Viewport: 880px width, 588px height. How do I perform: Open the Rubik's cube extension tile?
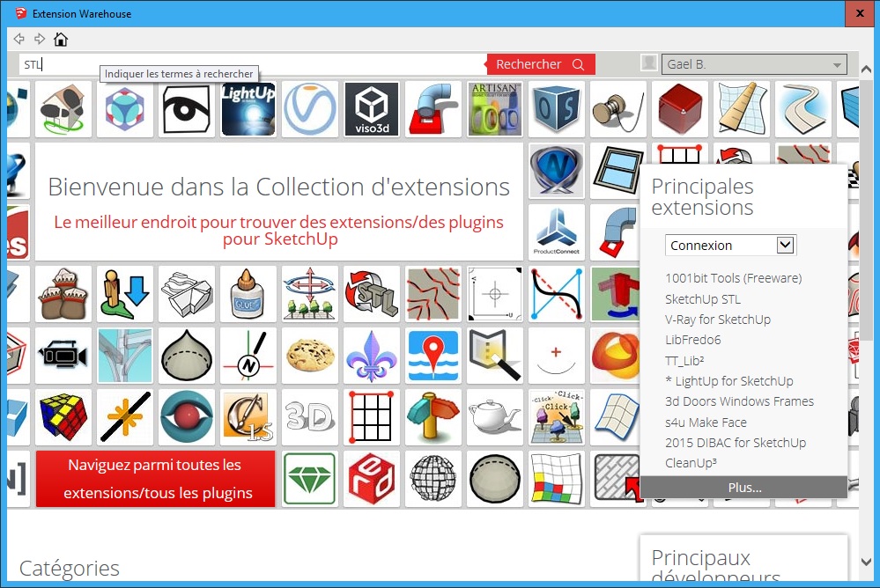tap(63, 417)
